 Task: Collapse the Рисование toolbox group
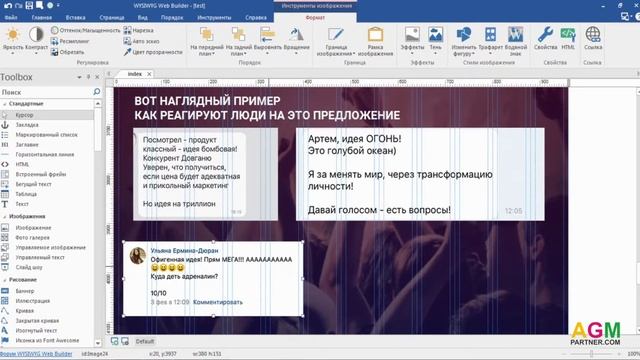point(5,280)
